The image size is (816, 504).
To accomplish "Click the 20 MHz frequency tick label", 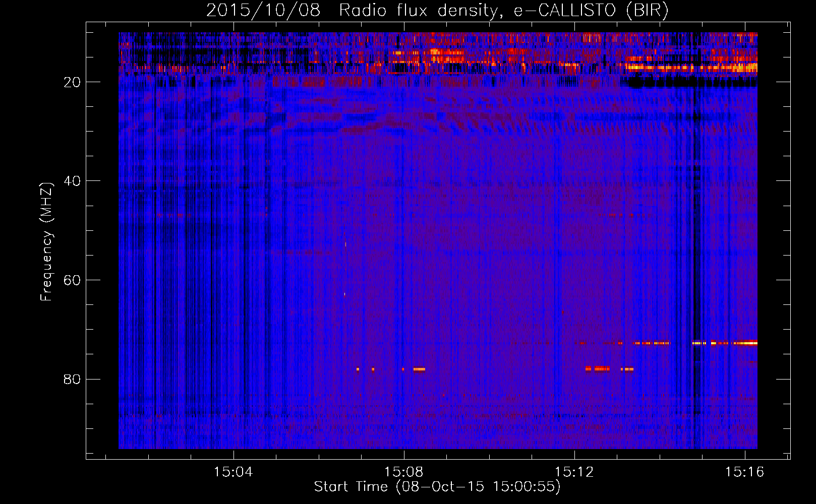I will tap(72, 82).
